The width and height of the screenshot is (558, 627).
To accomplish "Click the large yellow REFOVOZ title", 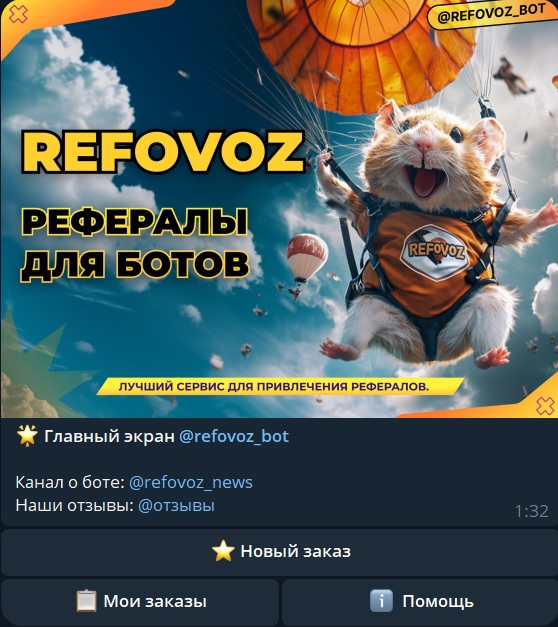I will [163, 152].
